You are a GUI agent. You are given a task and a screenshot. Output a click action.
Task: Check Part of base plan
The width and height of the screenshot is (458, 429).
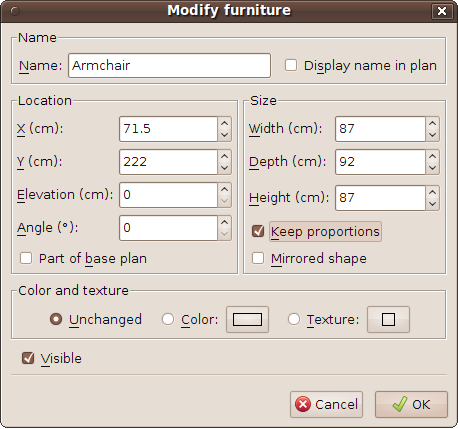(26, 258)
